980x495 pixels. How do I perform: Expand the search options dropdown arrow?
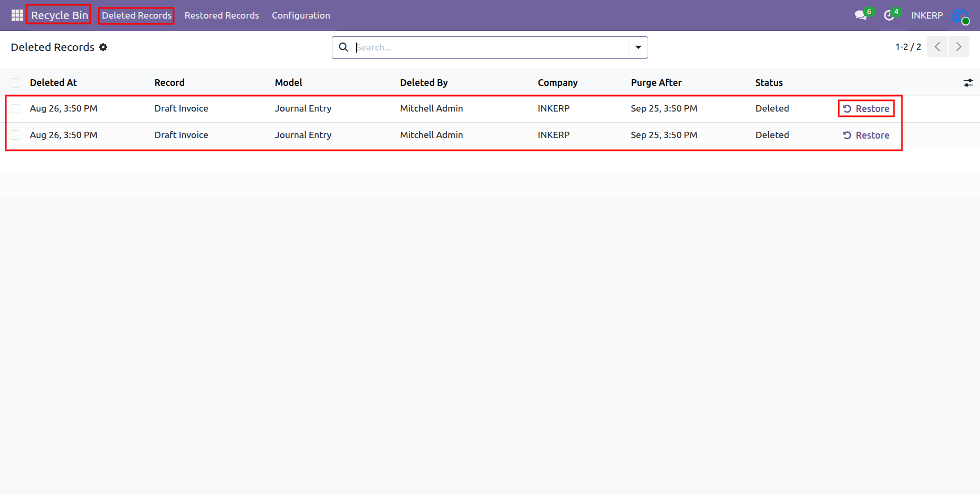[638, 47]
